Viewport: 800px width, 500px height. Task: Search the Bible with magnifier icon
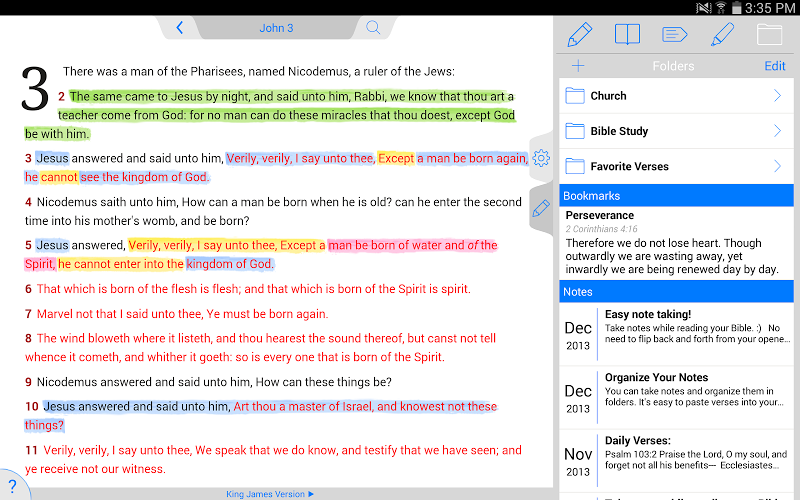pos(373,28)
